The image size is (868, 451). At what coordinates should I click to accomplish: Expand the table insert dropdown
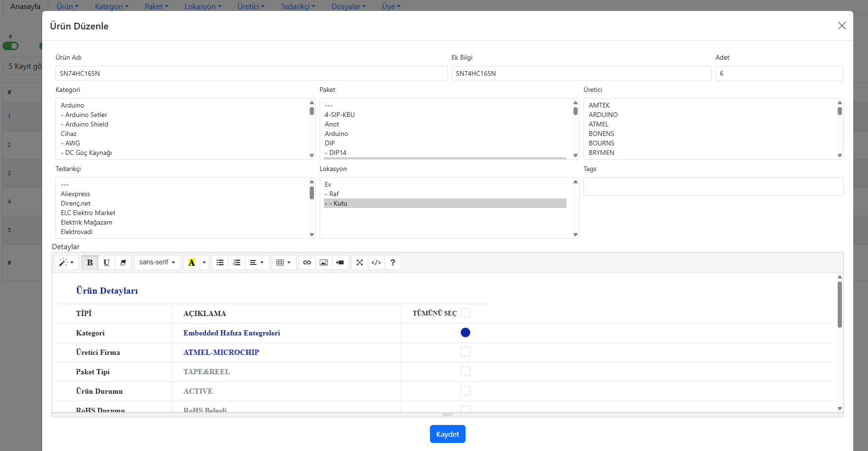tap(283, 262)
